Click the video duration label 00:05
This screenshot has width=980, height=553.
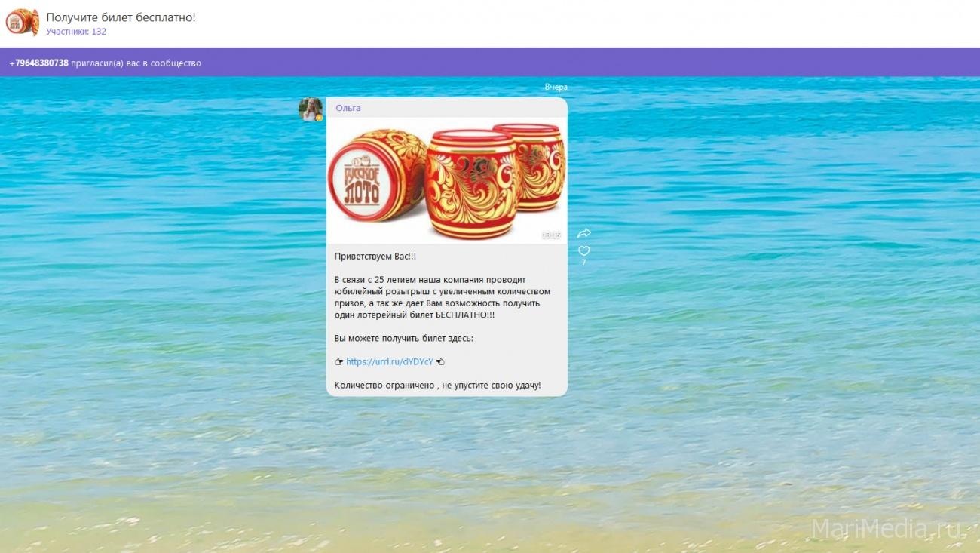point(551,235)
